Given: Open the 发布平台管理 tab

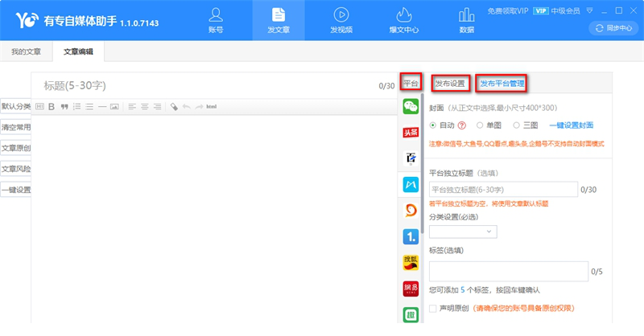Looking at the screenshot, I should click(502, 84).
